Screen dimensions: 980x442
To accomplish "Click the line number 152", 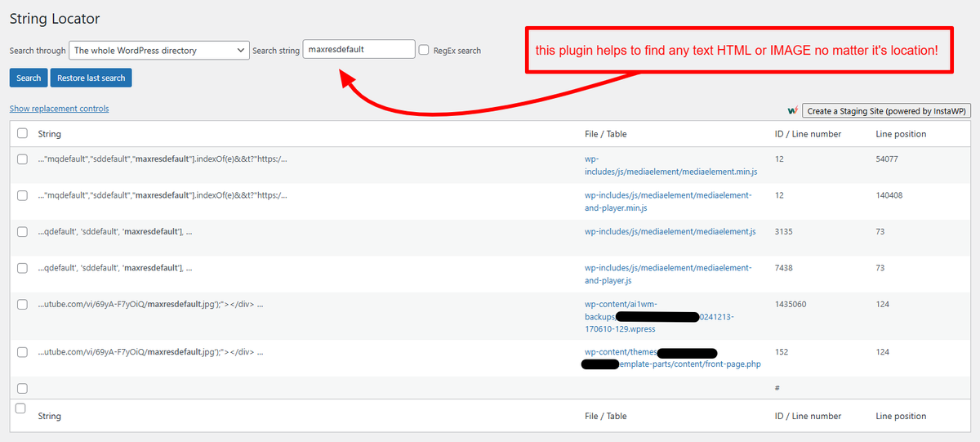I will click(782, 352).
